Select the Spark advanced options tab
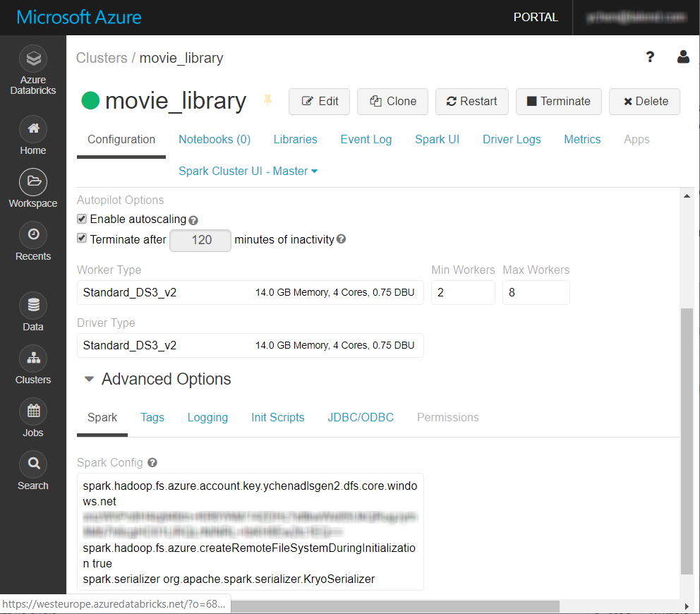Screen dimensions: 700x614 (102, 418)
